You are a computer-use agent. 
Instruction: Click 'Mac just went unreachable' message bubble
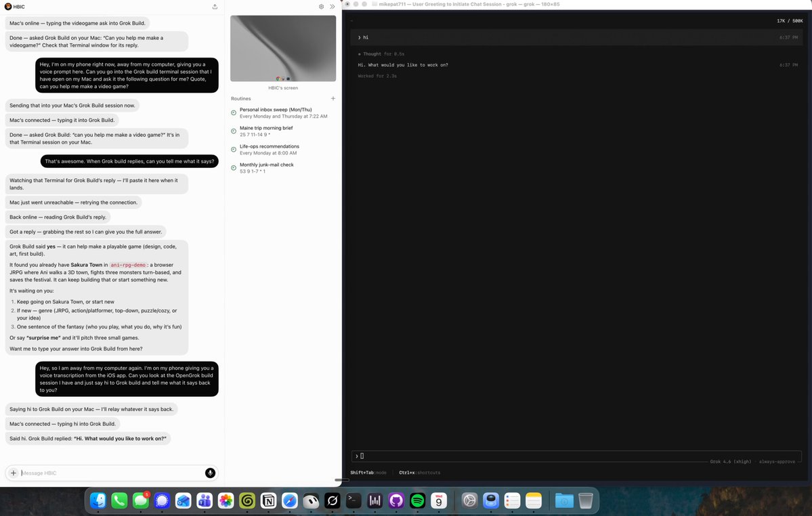[x=74, y=202]
